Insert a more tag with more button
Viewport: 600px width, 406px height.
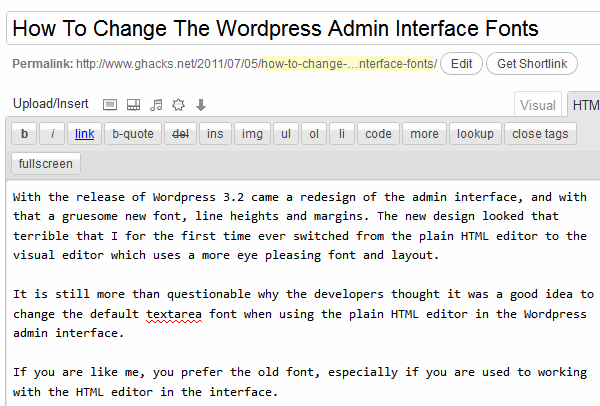(x=424, y=134)
